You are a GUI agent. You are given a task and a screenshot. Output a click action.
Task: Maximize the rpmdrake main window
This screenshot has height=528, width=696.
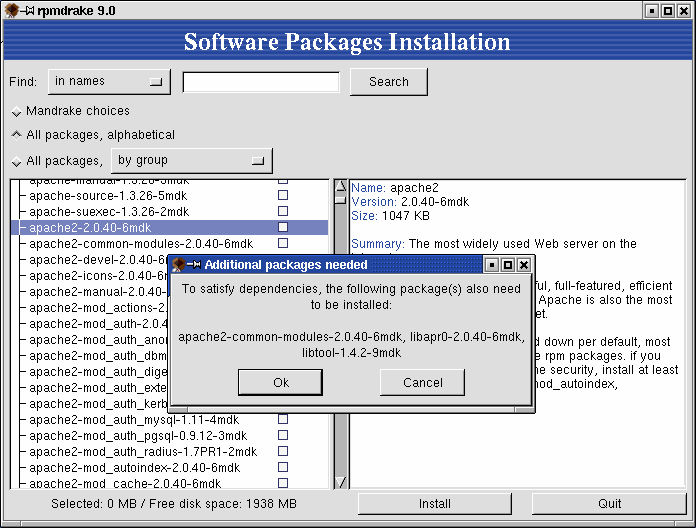click(668, 11)
